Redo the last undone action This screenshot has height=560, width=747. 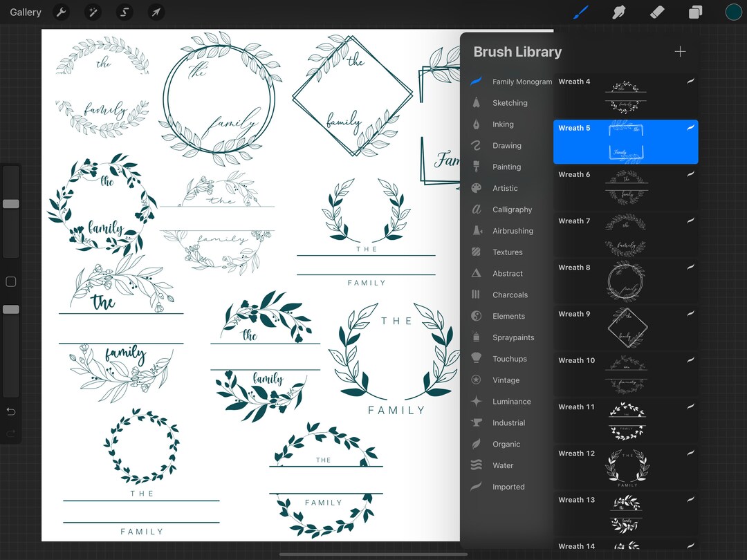pyautogui.click(x=11, y=433)
